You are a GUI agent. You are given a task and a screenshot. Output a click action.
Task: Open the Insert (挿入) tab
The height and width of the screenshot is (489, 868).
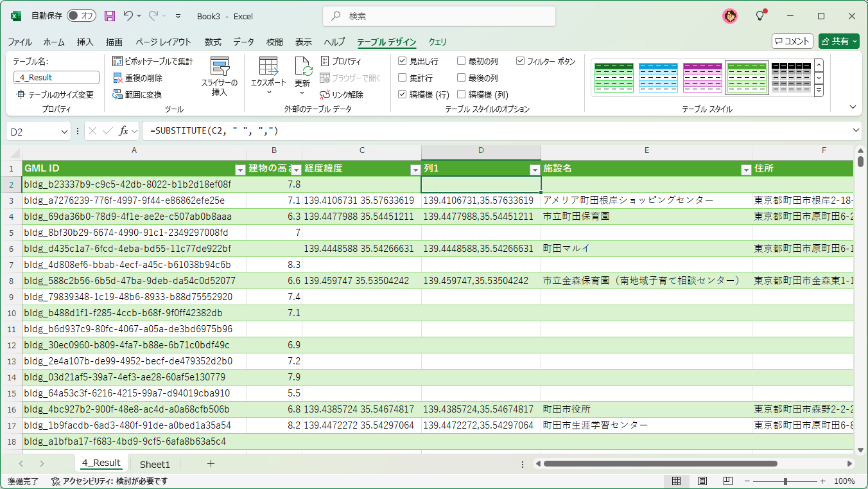coord(85,42)
